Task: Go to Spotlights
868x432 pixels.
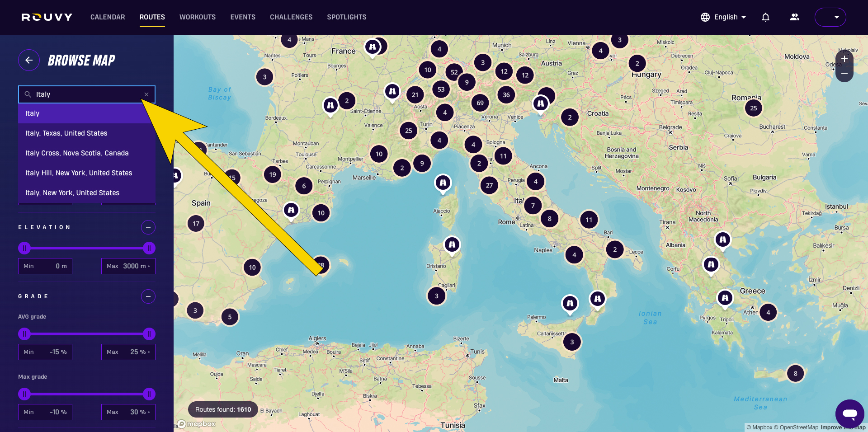Action: click(x=347, y=17)
